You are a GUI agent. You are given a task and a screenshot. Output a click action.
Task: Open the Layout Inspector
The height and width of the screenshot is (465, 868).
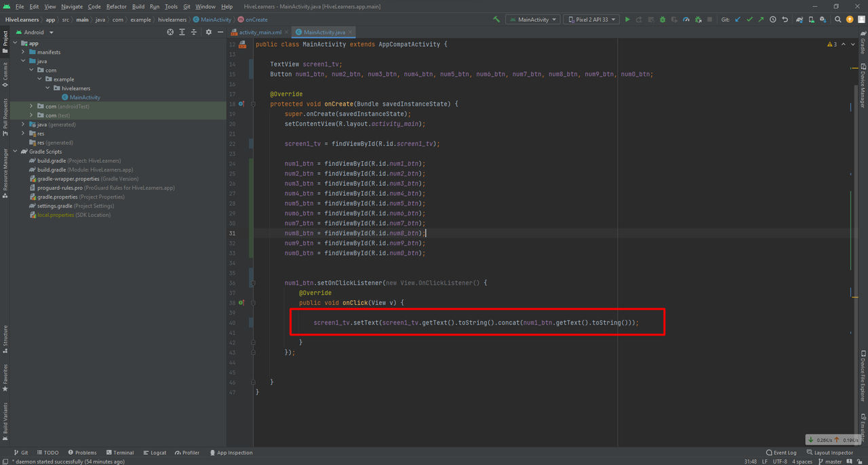(x=830, y=453)
